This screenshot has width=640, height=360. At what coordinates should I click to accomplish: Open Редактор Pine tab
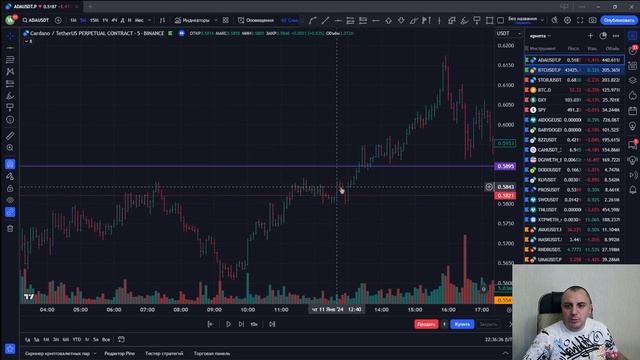[120, 353]
